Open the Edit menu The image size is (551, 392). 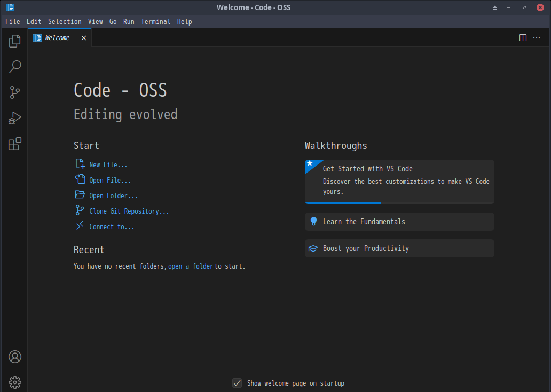tap(34, 21)
